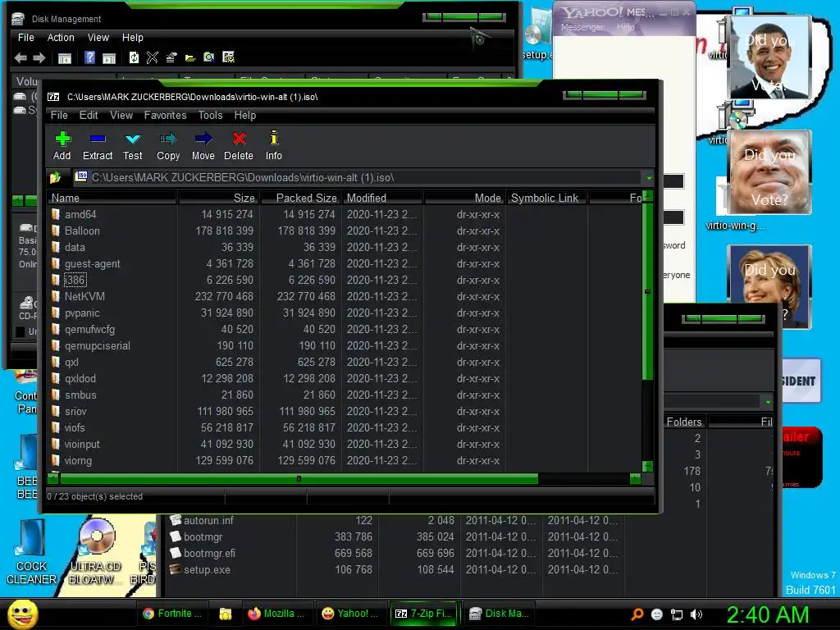
Task: Click the Properties icon in Disk Management toolbar
Action: (171, 57)
